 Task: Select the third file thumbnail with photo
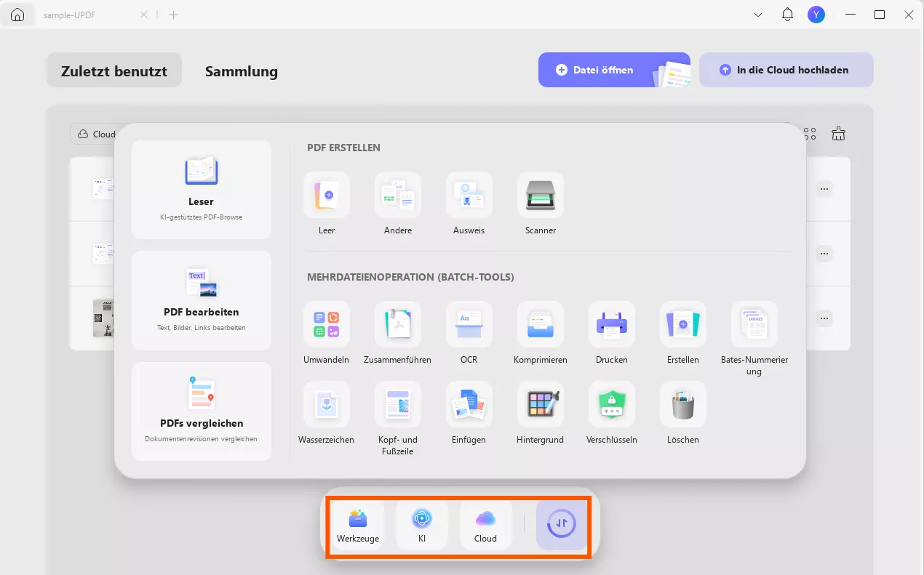(x=103, y=318)
